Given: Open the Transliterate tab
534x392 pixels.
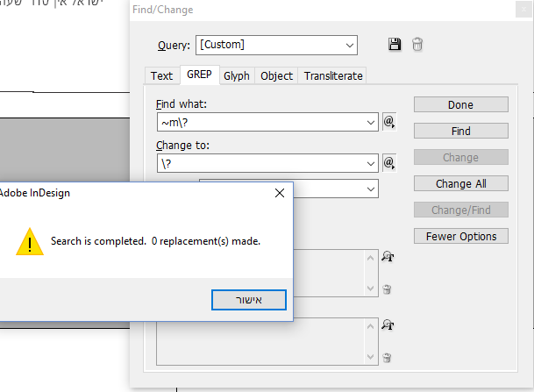Looking at the screenshot, I should [x=333, y=75].
